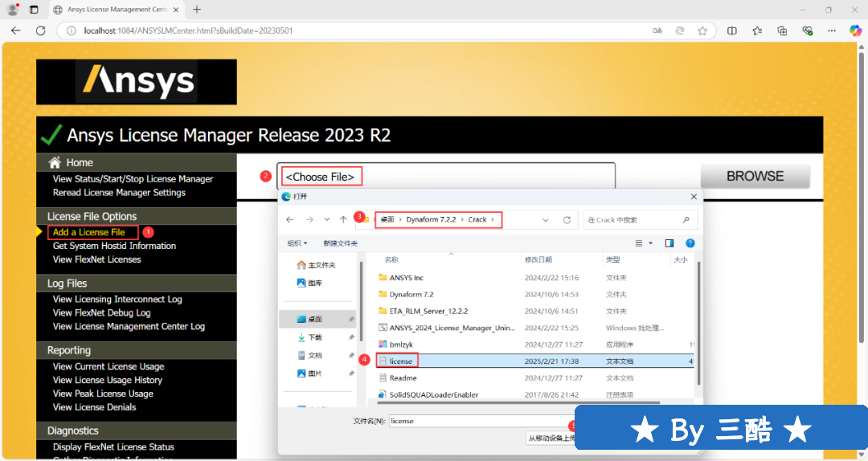Launch Copilot sidebar
This screenshot has height=461, width=868.
[855, 31]
